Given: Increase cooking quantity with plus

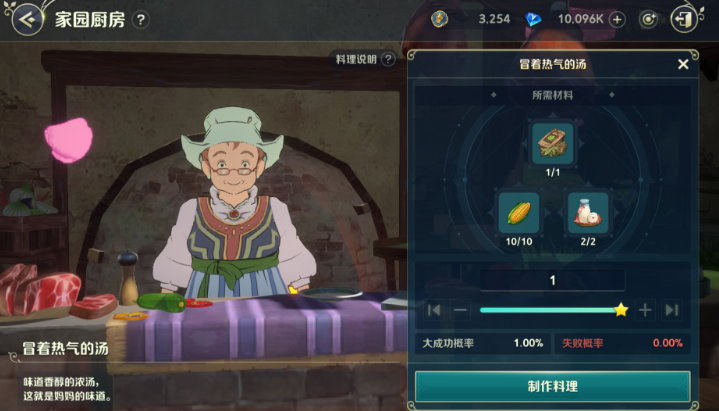Looking at the screenshot, I should (645, 310).
